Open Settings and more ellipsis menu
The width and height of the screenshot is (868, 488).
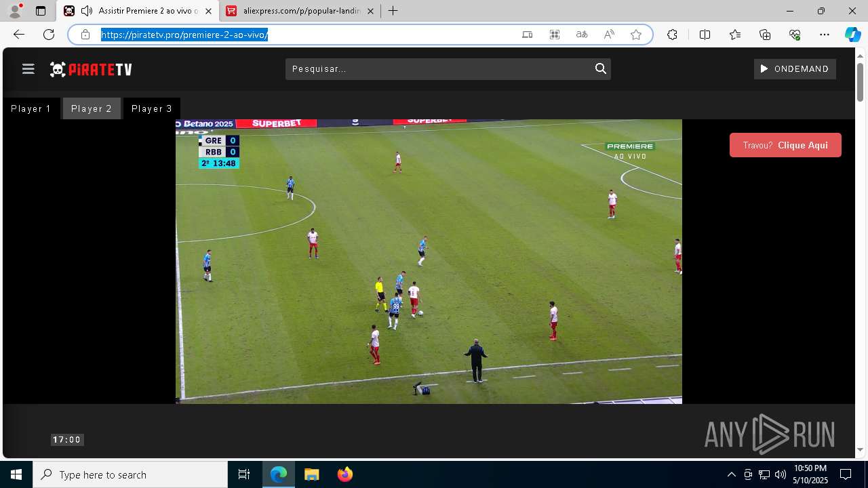(x=825, y=35)
